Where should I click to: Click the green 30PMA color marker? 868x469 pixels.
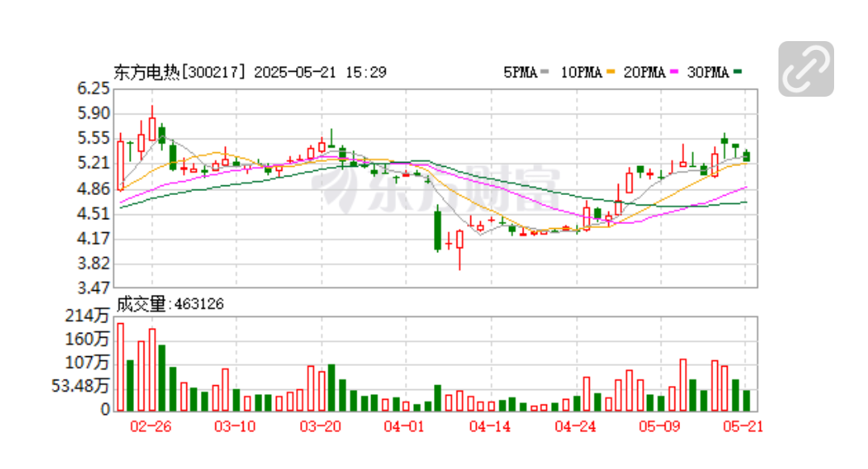click(737, 72)
